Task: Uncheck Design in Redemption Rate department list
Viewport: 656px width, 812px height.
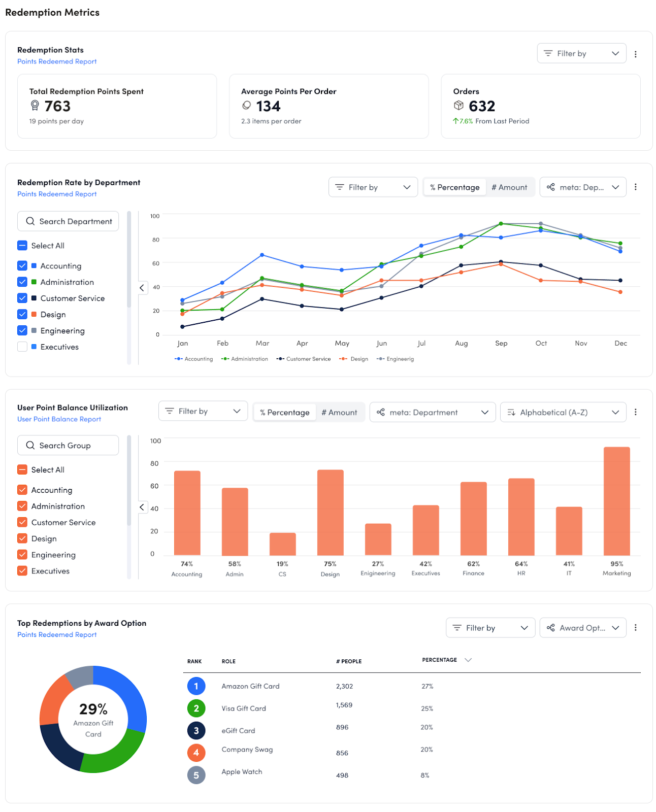Action: 22,315
